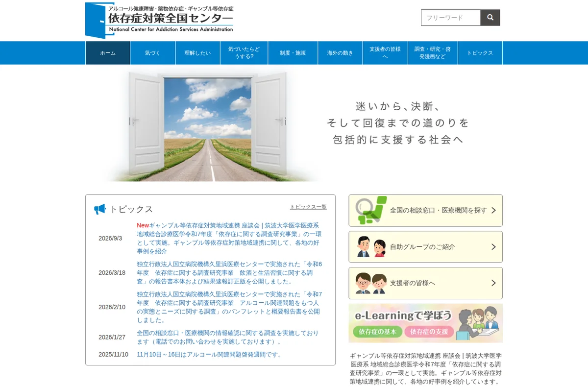Viewport: 588px width, 387px height.
Task: Click the megaphone Topics icon
Action: [x=100, y=209]
